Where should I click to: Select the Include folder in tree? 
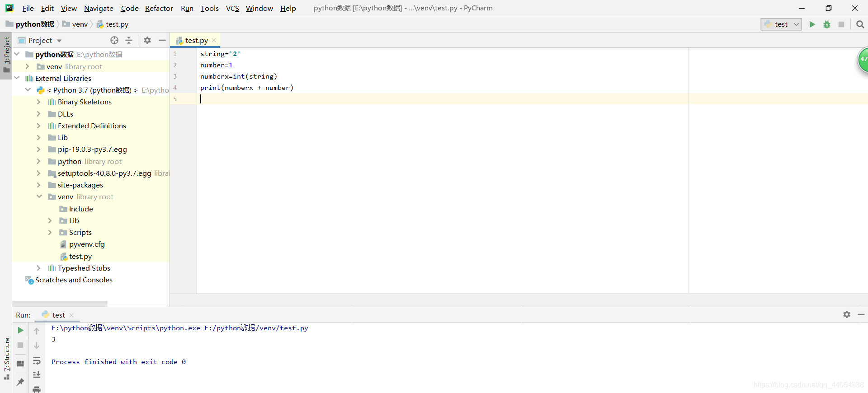click(x=81, y=209)
